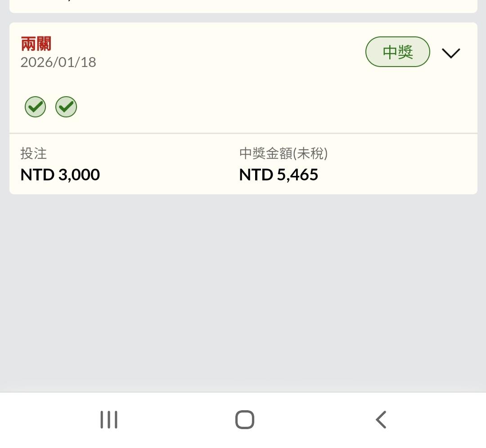Tap navigation bar space between recents and home
This screenshot has width=486, height=448.
pyautogui.click(x=176, y=420)
